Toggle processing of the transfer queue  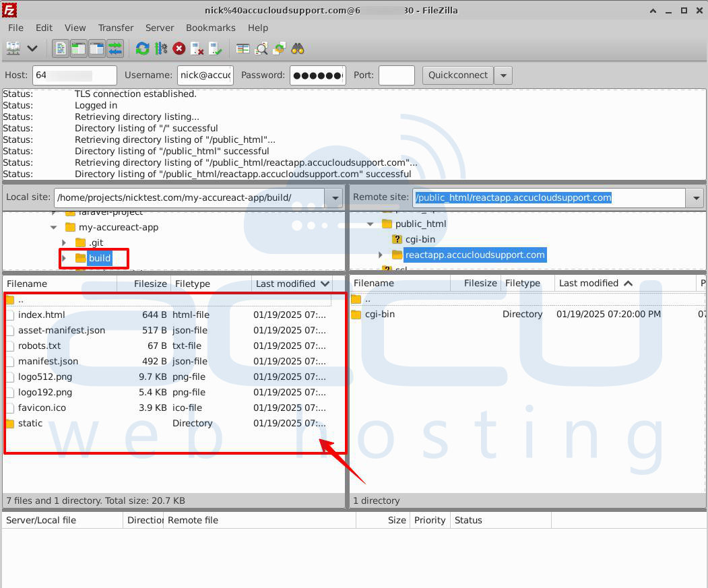pos(161,48)
